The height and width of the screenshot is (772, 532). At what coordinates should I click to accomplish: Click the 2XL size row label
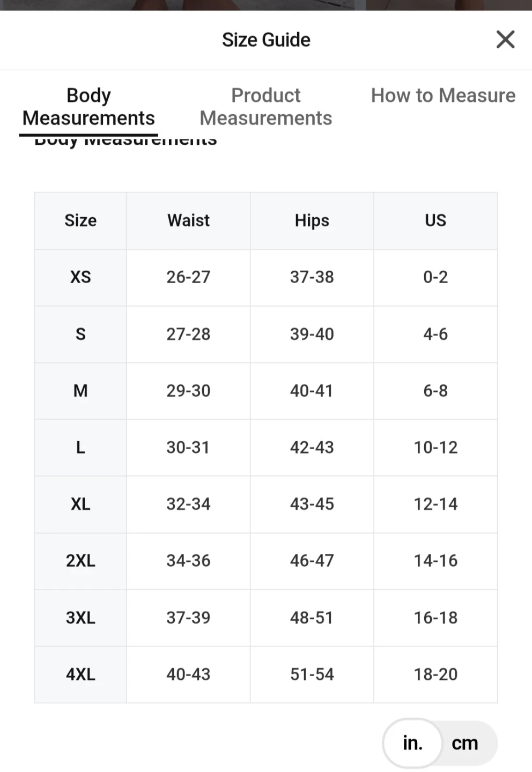click(x=80, y=561)
